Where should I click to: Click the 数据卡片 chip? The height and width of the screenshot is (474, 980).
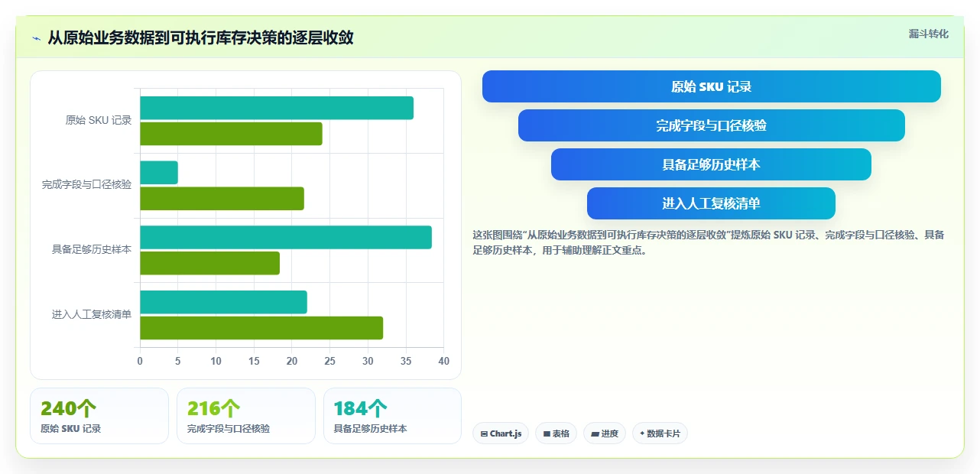660,433
